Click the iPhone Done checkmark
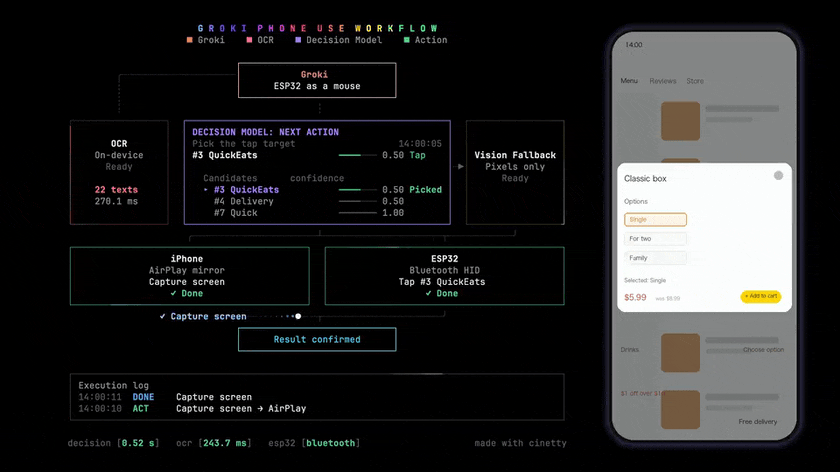840x472 pixels. 173,294
